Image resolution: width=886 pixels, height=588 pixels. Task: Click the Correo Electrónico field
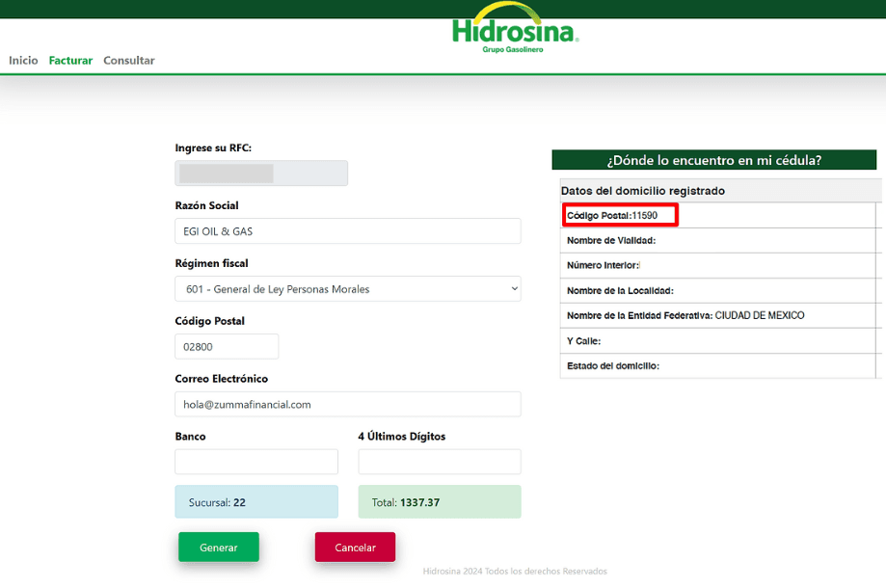pyautogui.click(x=348, y=405)
